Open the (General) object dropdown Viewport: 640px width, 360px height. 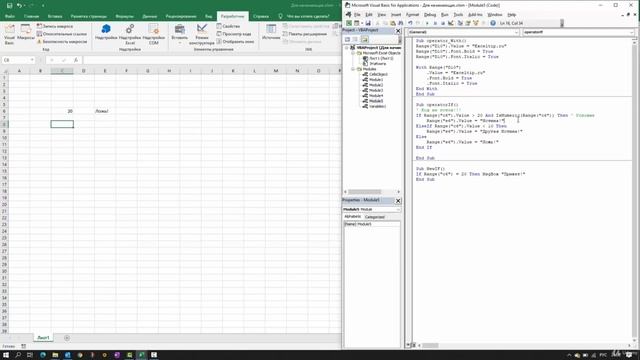coord(516,32)
